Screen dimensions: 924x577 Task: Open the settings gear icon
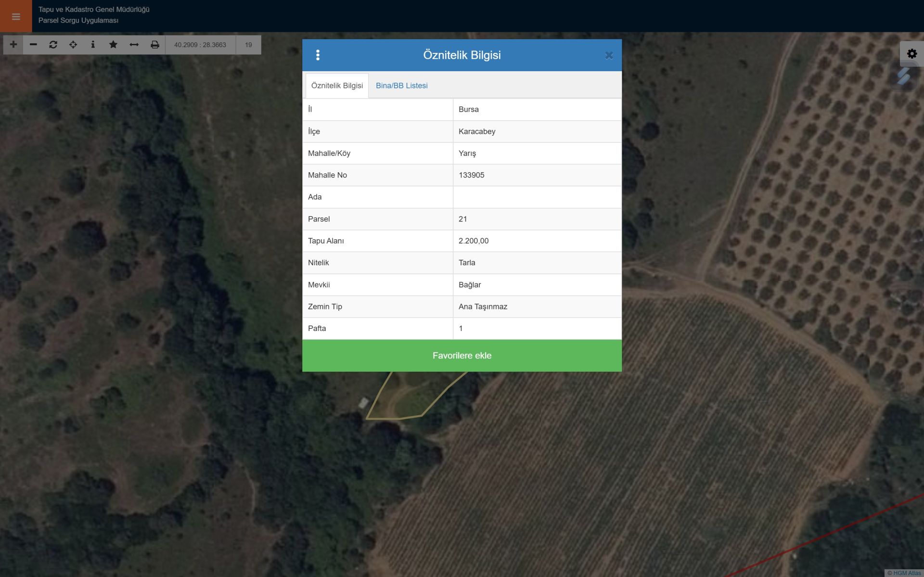pos(911,53)
